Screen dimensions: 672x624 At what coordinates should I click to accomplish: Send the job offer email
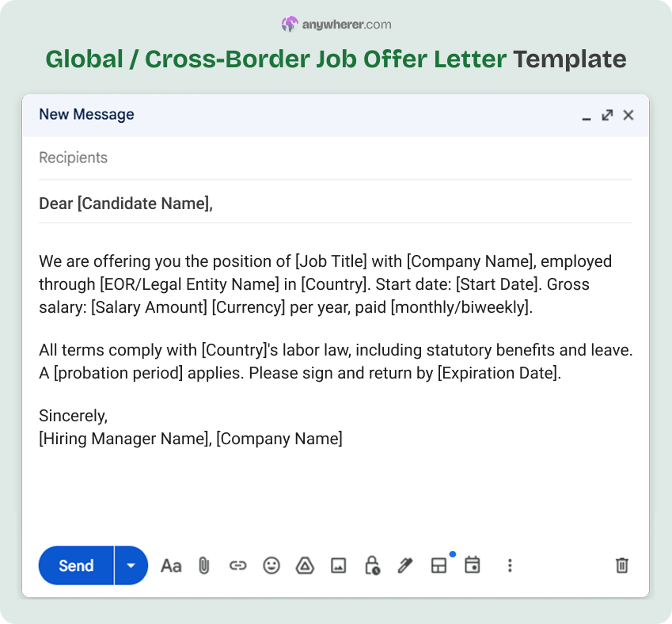click(x=75, y=565)
